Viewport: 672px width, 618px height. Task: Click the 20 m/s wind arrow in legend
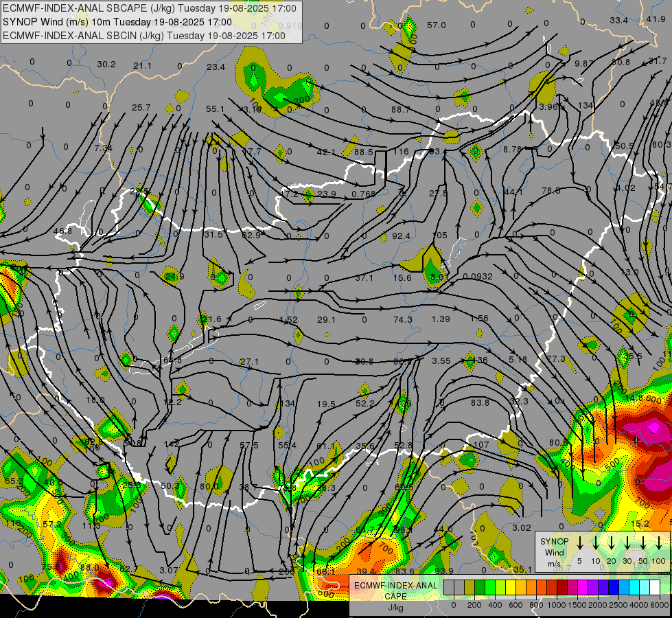pos(612,543)
